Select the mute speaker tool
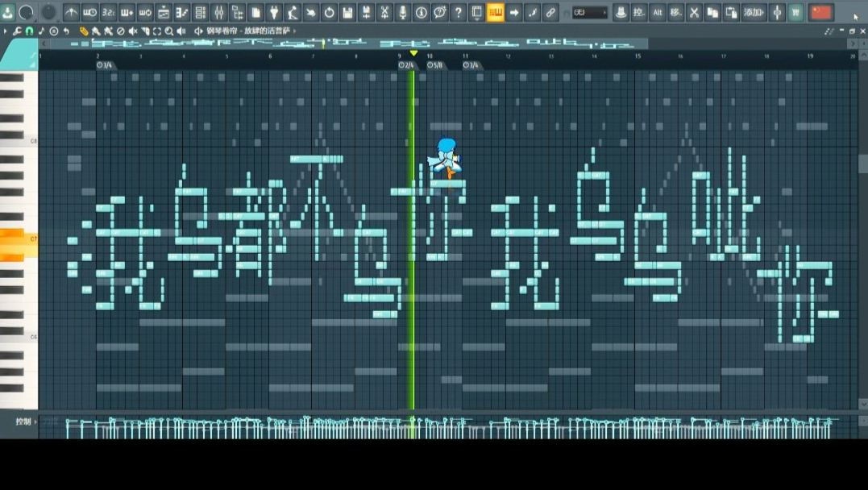 (x=133, y=31)
